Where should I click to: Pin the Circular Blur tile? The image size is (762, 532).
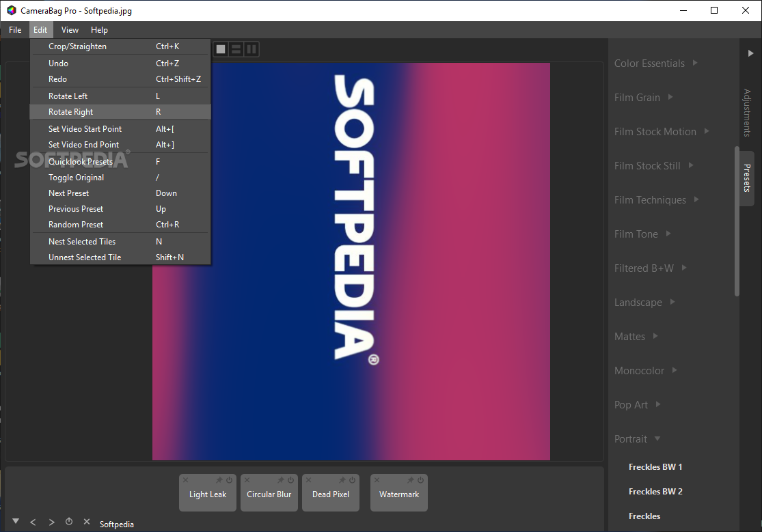(x=280, y=480)
